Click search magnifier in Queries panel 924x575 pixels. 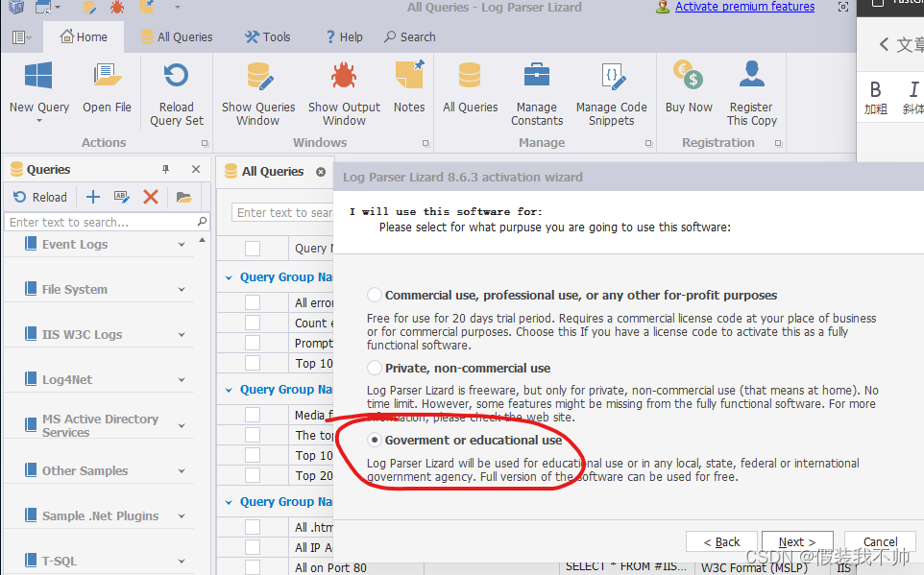pos(202,222)
